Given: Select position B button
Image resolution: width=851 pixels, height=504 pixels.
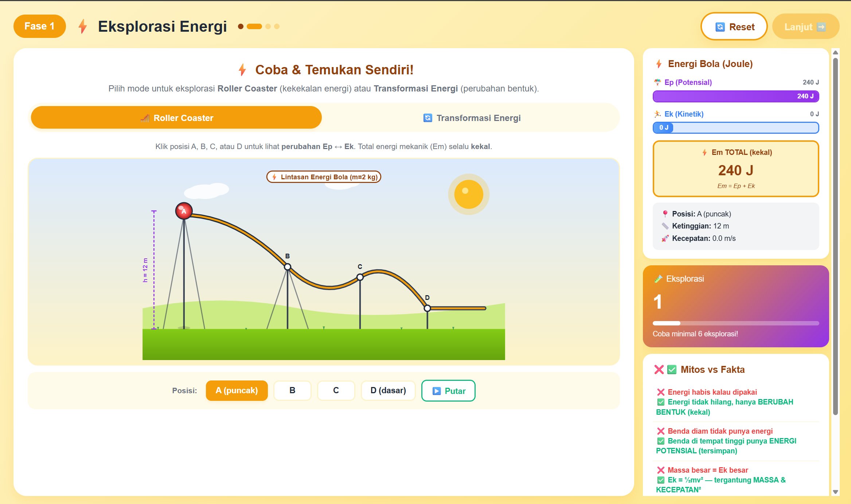Looking at the screenshot, I should pyautogui.click(x=292, y=390).
